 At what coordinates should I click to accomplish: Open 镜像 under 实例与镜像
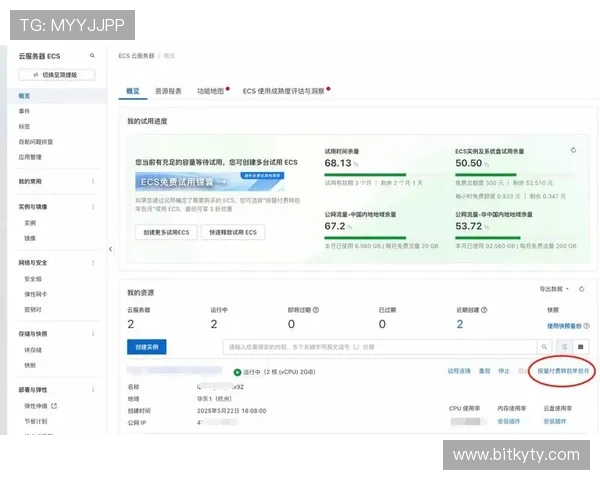[30, 238]
